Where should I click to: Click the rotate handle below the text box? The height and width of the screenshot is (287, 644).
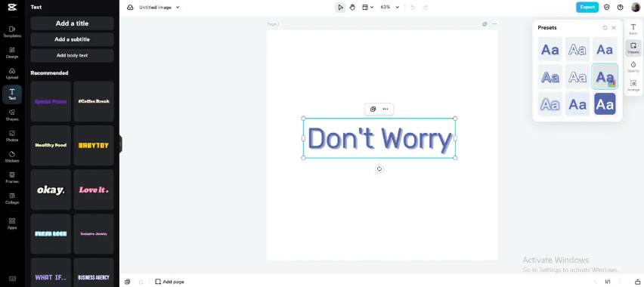tap(379, 168)
